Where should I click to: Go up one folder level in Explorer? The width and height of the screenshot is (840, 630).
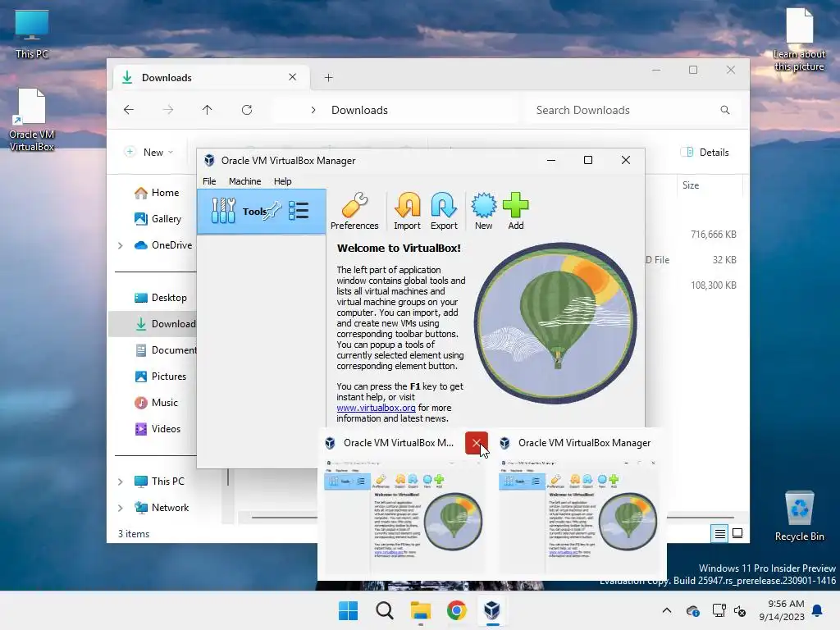pos(208,110)
